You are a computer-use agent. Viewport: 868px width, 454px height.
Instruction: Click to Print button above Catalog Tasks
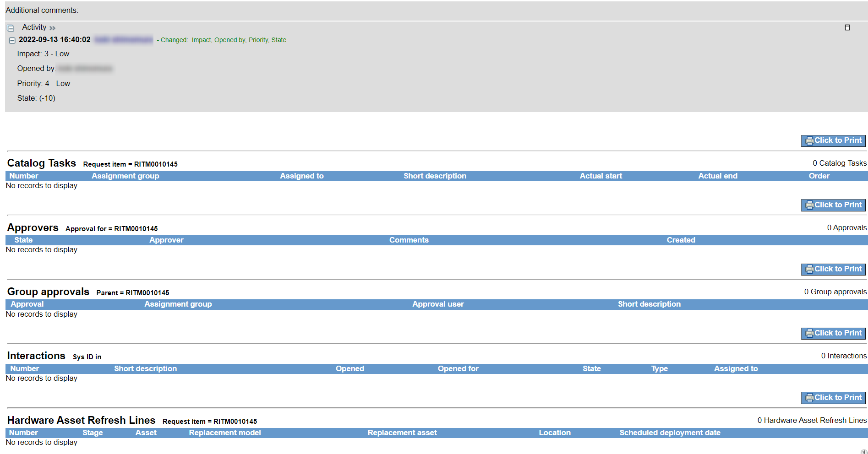tap(833, 141)
